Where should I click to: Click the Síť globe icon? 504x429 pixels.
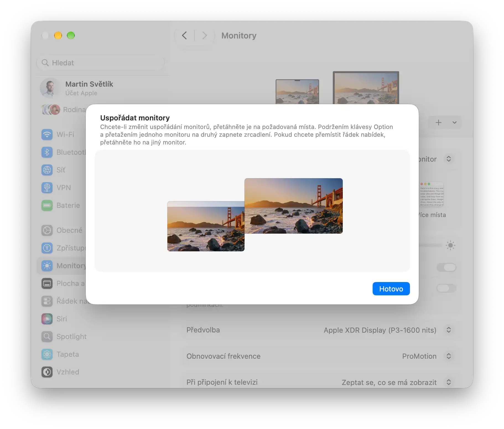[47, 170]
